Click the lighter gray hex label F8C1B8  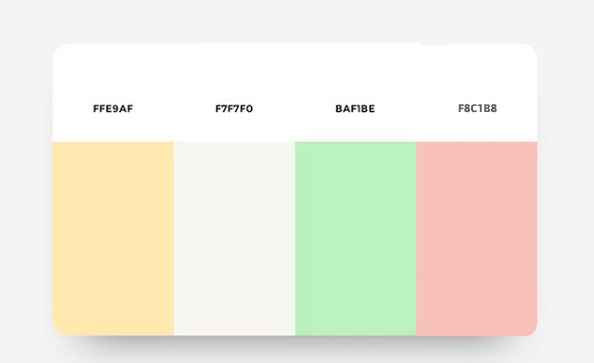coord(477,108)
